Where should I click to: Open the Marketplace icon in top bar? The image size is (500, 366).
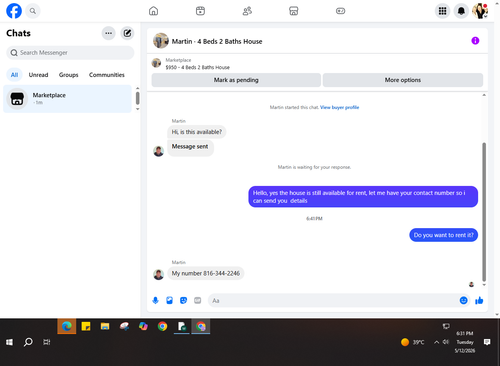pyautogui.click(x=294, y=11)
